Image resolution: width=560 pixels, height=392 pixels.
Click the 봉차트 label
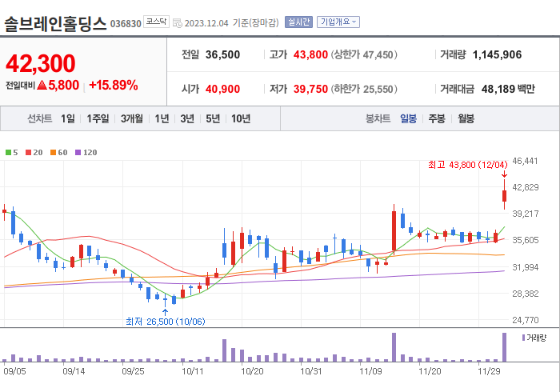click(x=378, y=118)
